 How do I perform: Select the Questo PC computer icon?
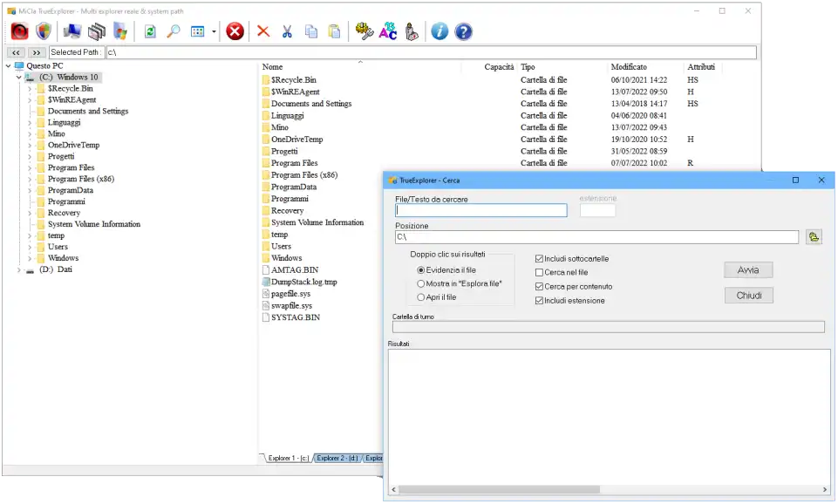click(x=19, y=65)
